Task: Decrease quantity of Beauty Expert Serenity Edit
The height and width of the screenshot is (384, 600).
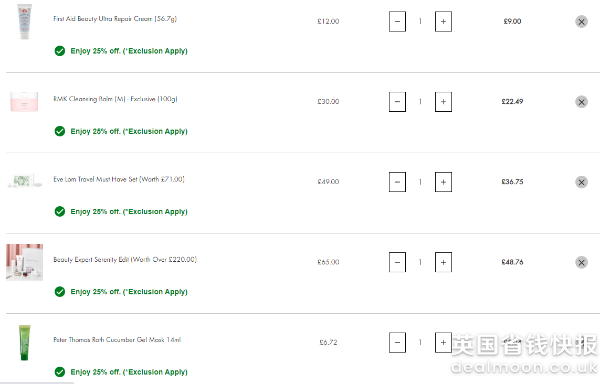Action: coord(397,262)
